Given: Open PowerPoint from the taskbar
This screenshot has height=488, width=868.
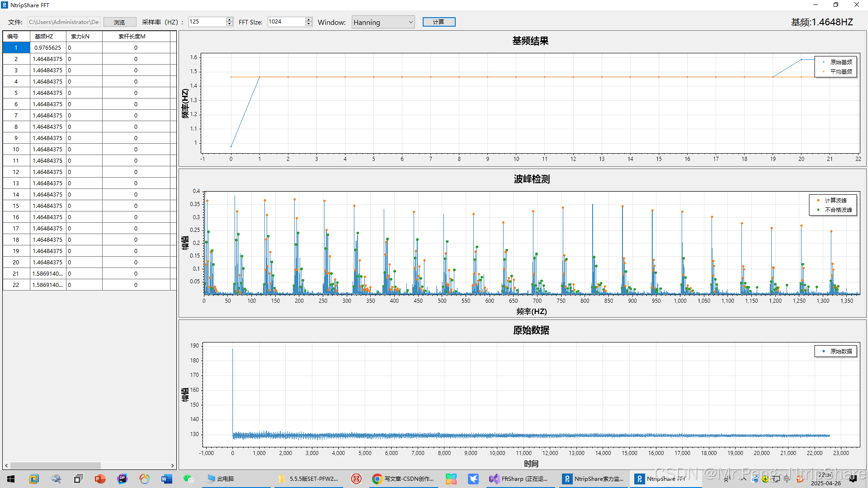Looking at the screenshot, I should pos(100,479).
